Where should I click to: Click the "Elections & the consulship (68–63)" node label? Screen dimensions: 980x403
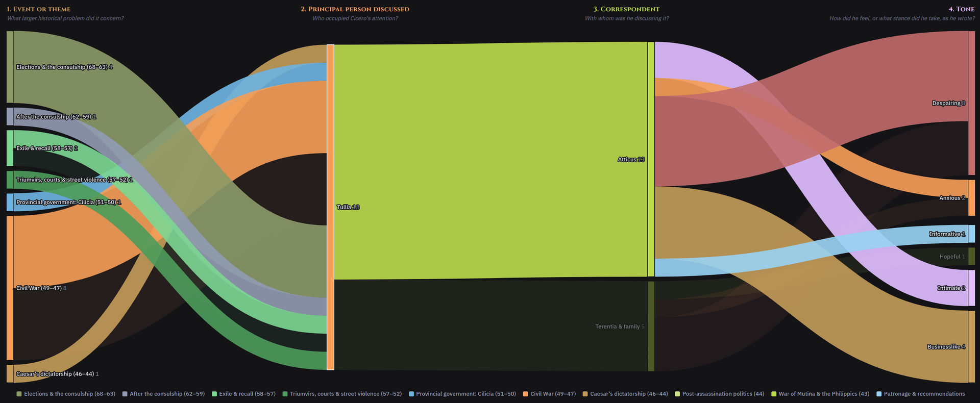coord(64,67)
